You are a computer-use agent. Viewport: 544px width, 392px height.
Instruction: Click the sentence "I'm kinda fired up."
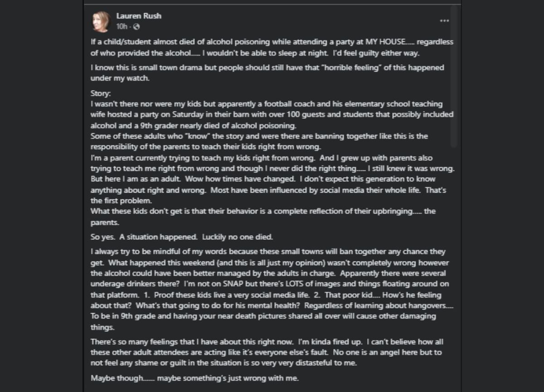point(330,341)
